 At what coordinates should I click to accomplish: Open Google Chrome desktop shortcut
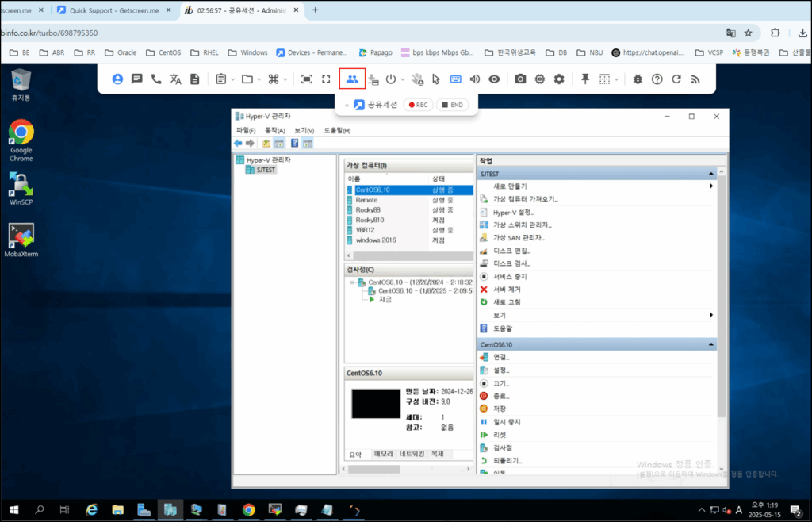pos(21,140)
